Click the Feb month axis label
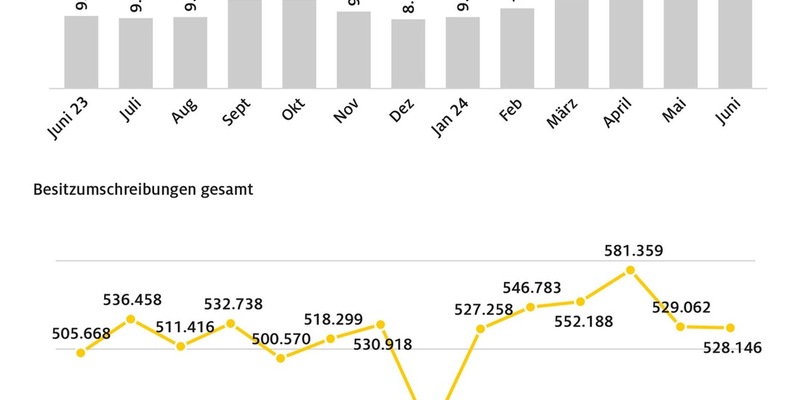The width and height of the screenshot is (800, 400). coord(512,115)
